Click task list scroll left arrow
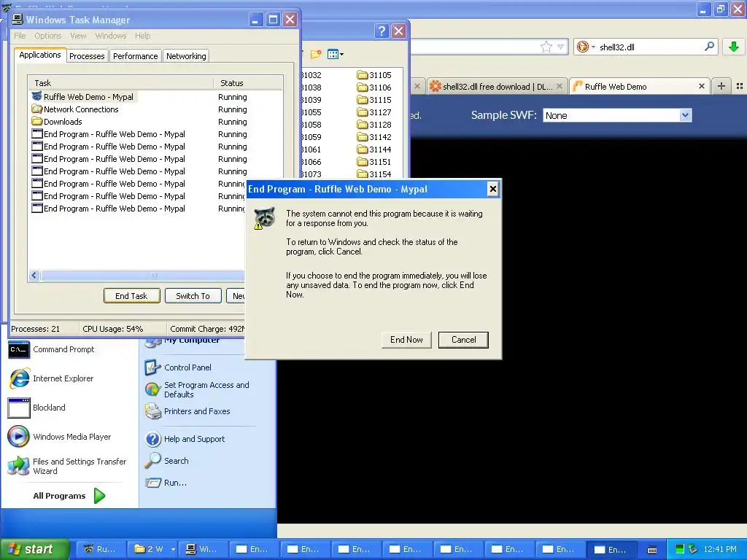Viewport: 747px width, 560px height. click(x=34, y=275)
